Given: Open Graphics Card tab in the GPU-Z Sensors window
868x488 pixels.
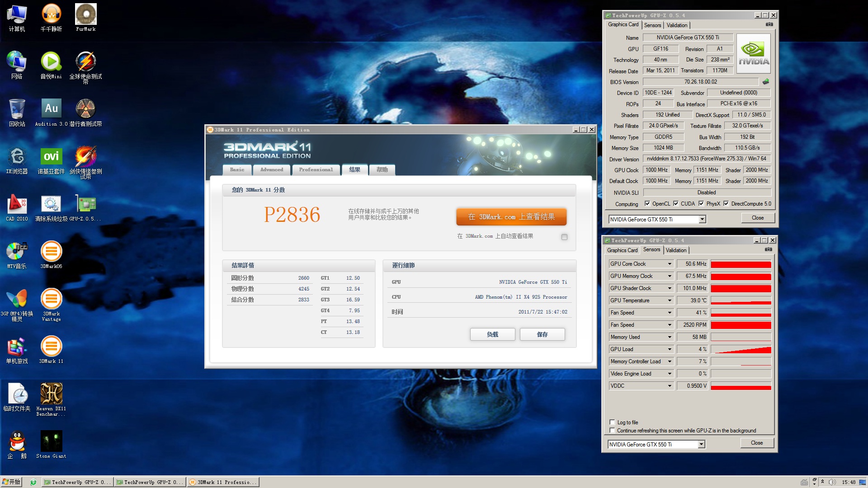Looking at the screenshot, I should (622, 250).
